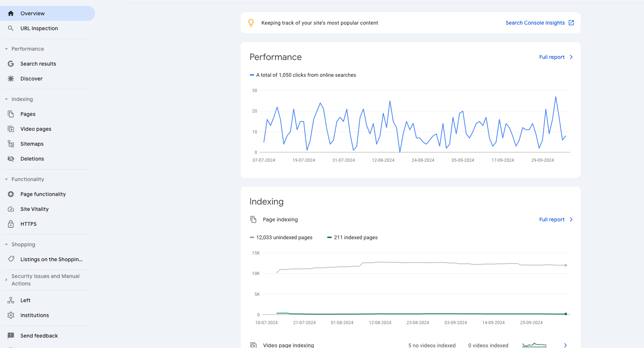Click the Site Vitality gauge icon
The width and height of the screenshot is (644, 348).
(x=11, y=209)
